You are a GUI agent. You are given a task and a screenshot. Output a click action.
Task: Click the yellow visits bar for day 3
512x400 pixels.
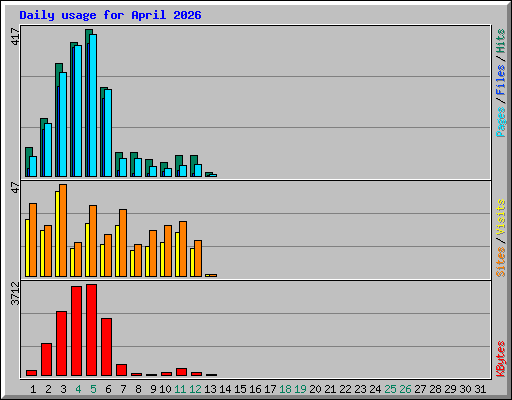57,234
